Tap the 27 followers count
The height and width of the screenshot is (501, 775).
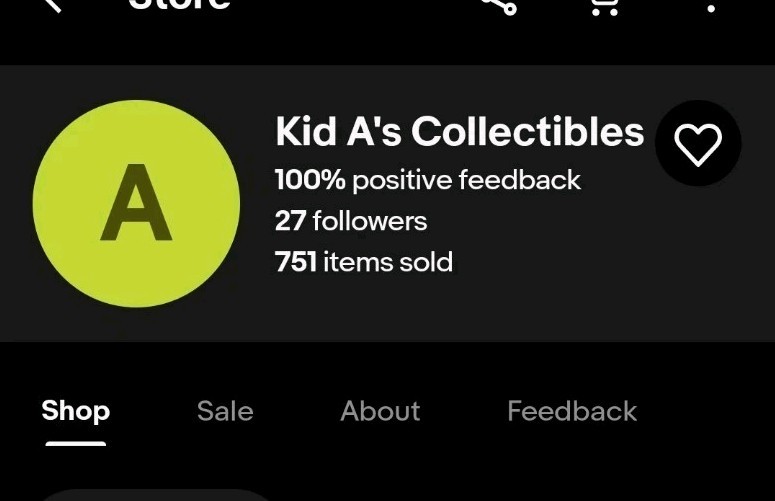pyautogui.click(x=350, y=221)
